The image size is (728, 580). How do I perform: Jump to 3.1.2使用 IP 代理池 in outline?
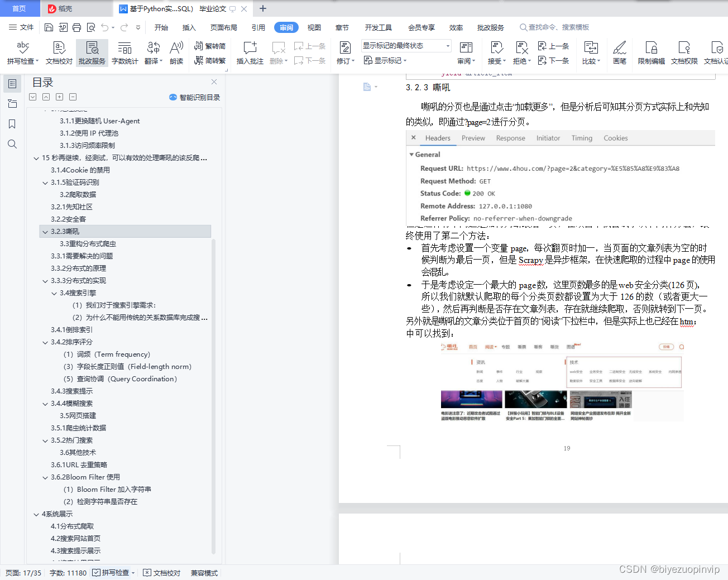tap(89, 133)
